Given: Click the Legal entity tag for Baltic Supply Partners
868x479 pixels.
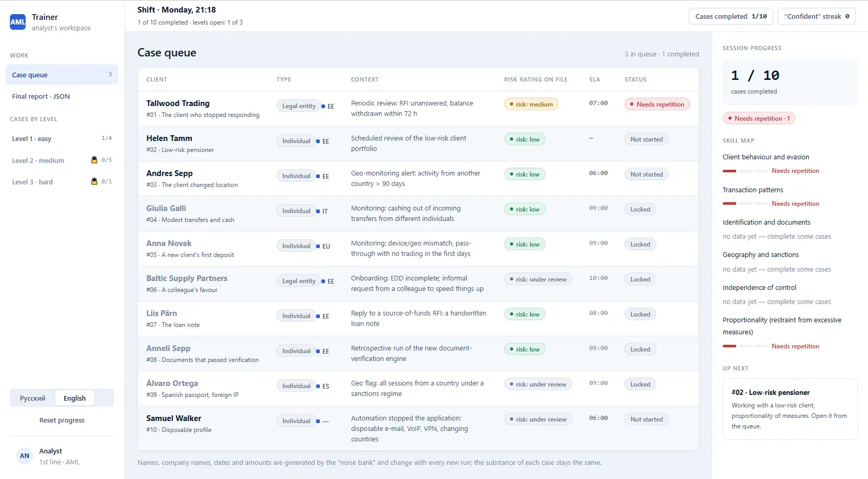Looking at the screenshot, I should [x=299, y=281].
